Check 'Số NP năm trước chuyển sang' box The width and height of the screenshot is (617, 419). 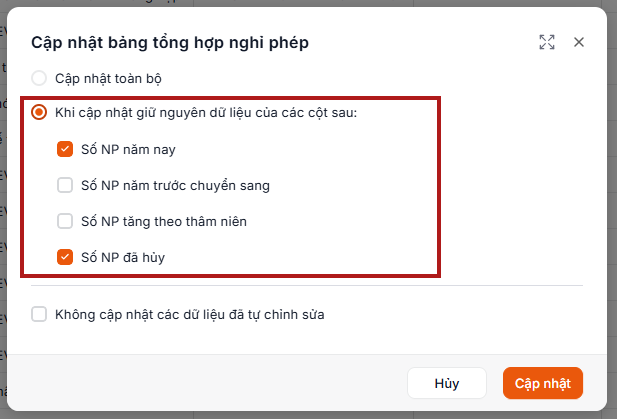click(65, 185)
